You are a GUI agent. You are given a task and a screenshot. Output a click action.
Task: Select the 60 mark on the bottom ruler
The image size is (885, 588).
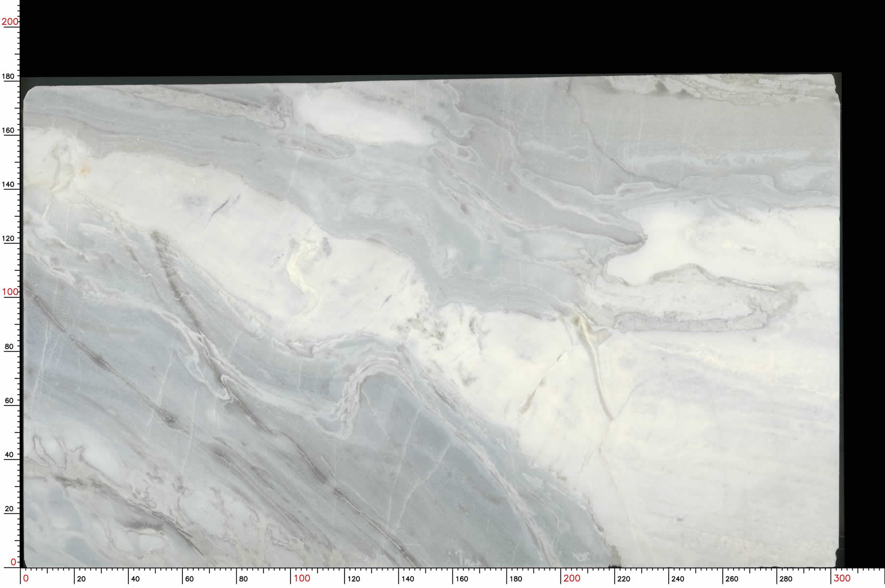coord(189,579)
